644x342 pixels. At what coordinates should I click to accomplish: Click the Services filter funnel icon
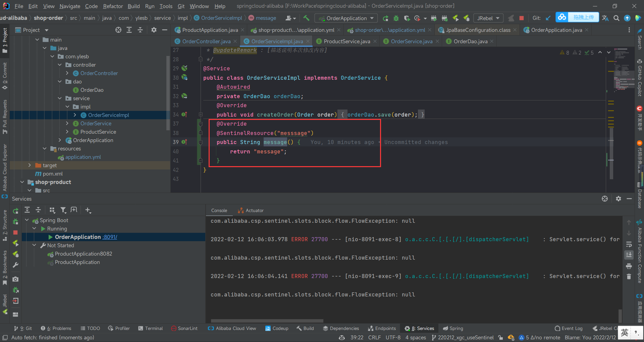click(x=63, y=210)
